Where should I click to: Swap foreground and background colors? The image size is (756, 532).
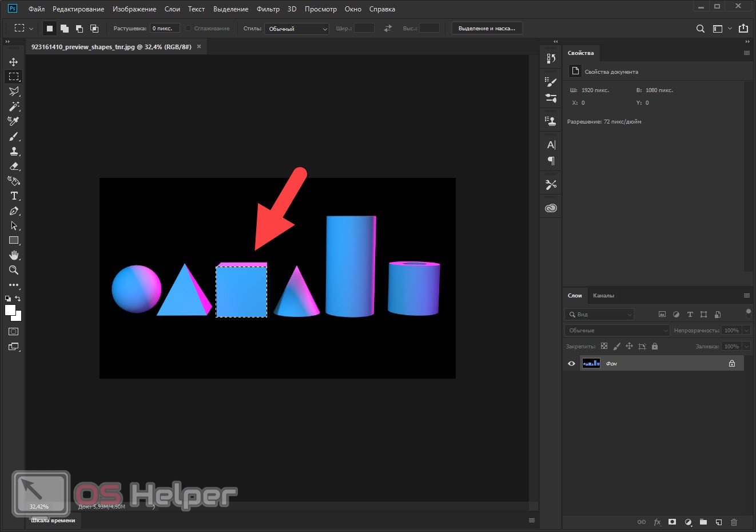18,298
